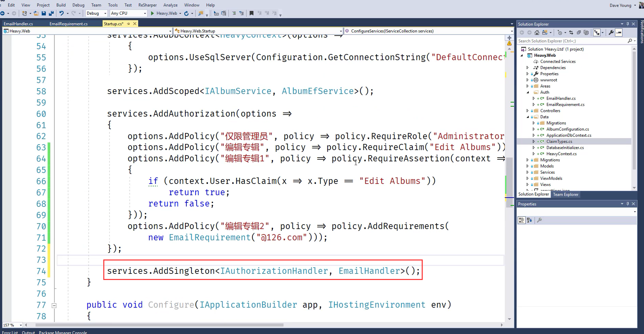
Task: Click the Save All toolbar icon
Action: click(x=51, y=13)
